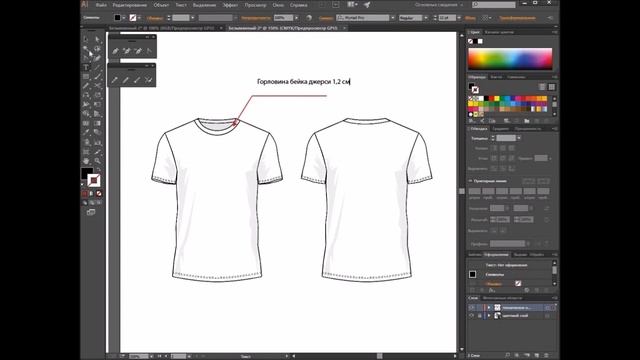Select the Direct Selection tool

click(x=98, y=39)
